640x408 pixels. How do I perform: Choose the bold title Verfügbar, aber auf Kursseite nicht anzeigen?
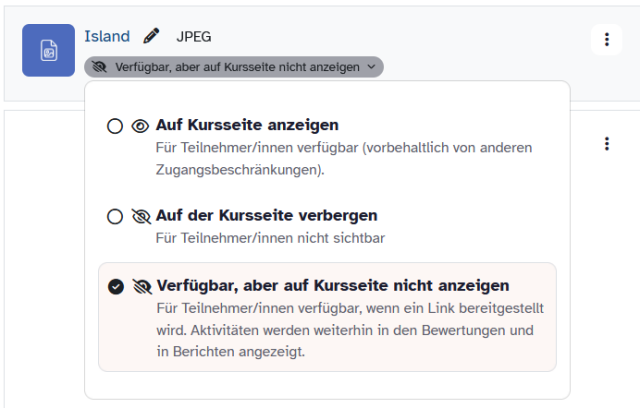[x=333, y=286]
